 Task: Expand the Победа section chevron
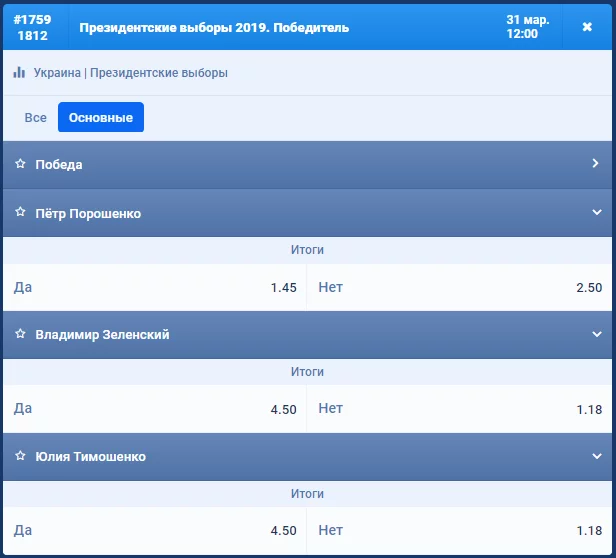596,163
